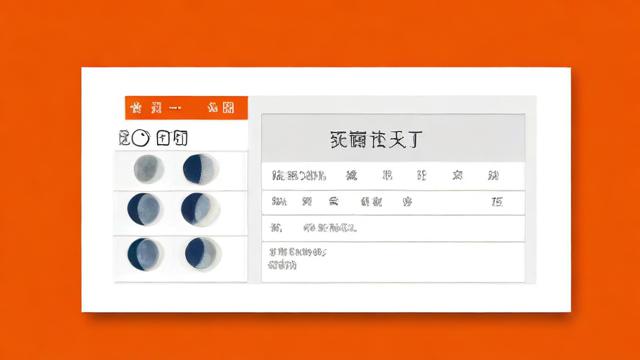Pick the right moon phase in the bottom row
Viewport: 640px width, 360px height.
pos(202,253)
